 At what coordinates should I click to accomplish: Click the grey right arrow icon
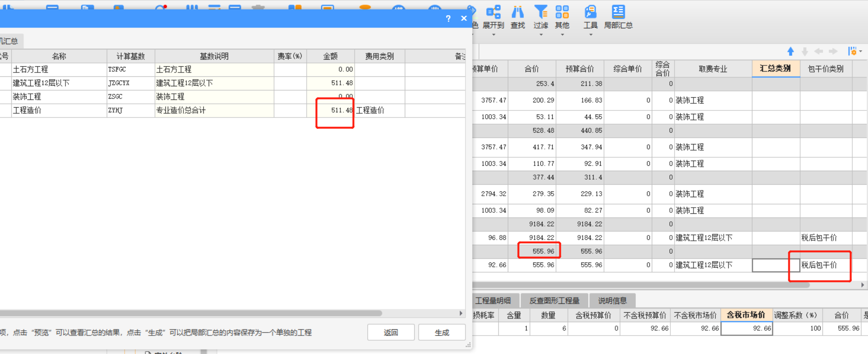pyautogui.click(x=833, y=51)
